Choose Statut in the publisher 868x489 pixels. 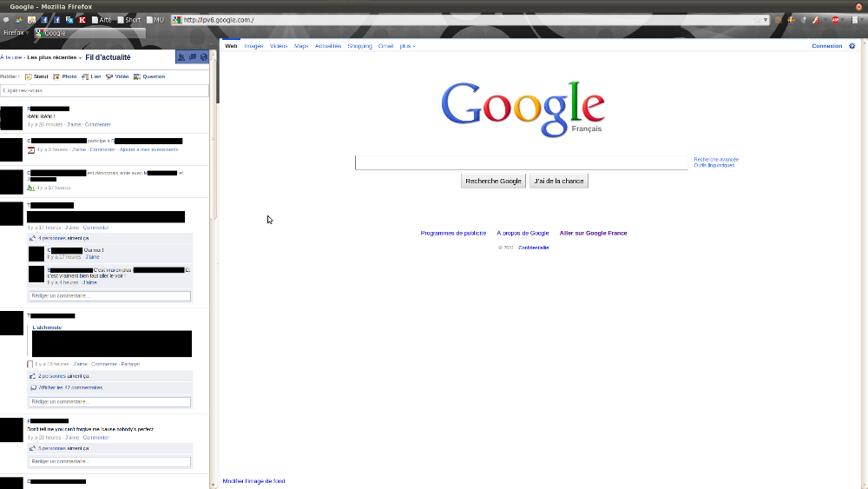pos(36,76)
